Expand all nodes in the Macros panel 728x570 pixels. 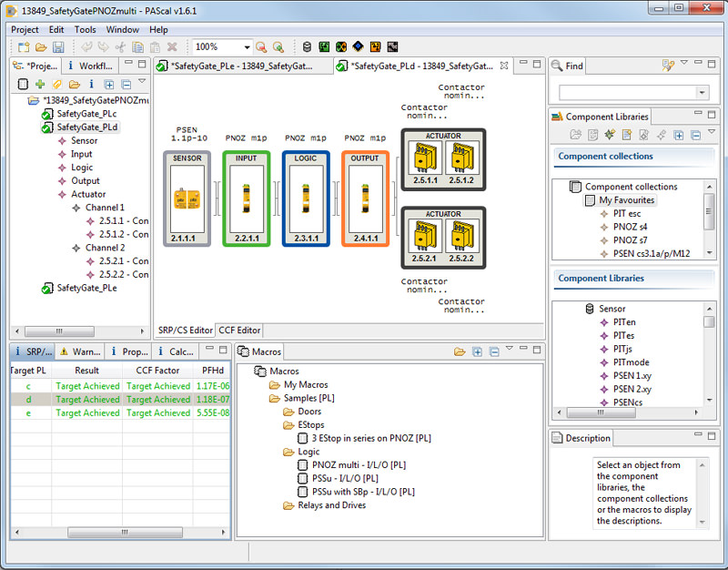coord(477,351)
